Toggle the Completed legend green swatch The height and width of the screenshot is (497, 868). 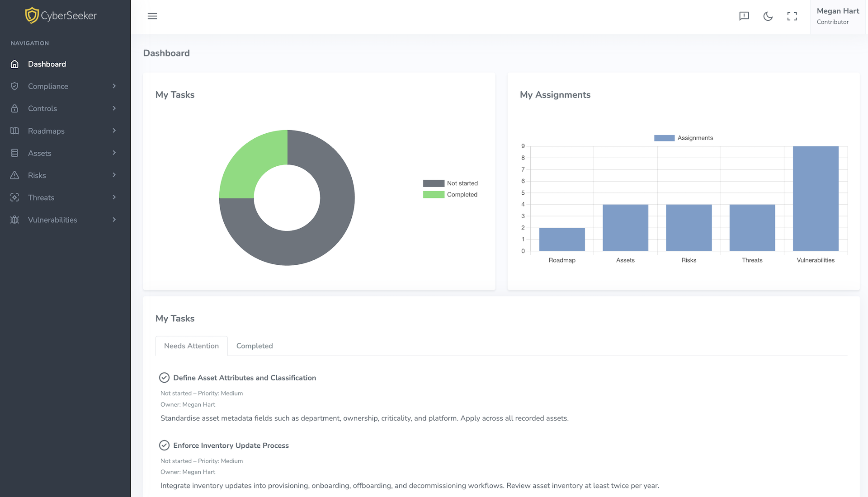[433, 195]
